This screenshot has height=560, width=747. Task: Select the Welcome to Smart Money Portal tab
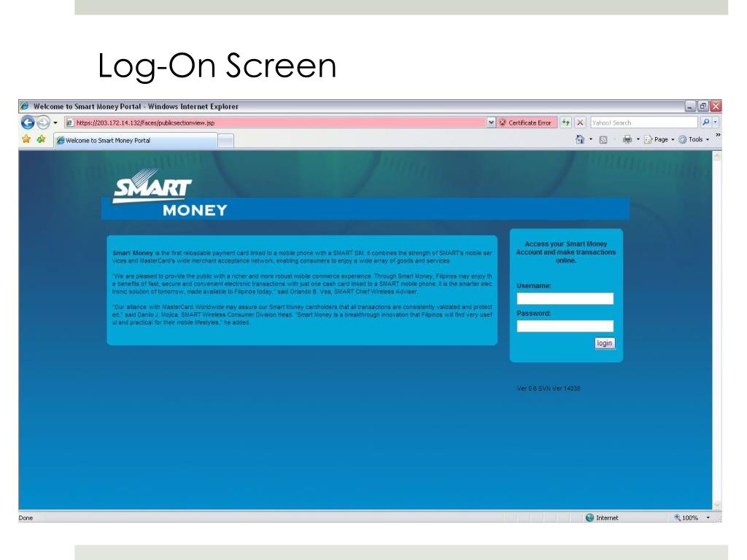point(135,141)
